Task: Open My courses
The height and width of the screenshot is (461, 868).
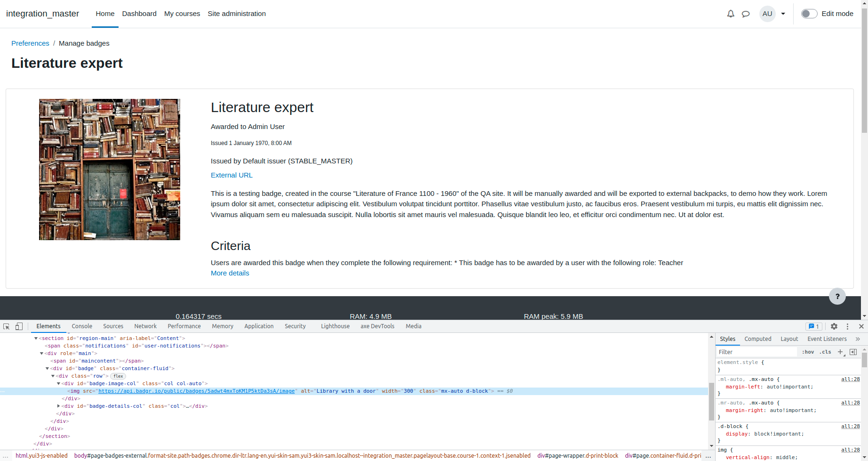Action: click(182, 14)
